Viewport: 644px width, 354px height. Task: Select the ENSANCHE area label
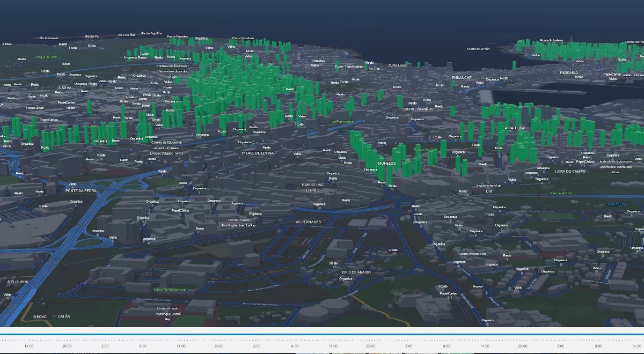tap(461, 77)
